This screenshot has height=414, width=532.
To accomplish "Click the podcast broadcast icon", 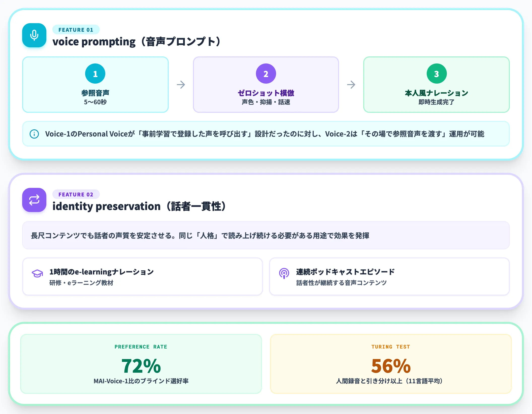I will (284, 273).
